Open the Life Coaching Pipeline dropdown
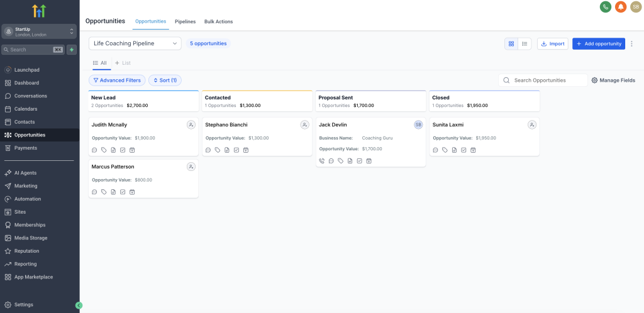 click(x=135, y=43)
